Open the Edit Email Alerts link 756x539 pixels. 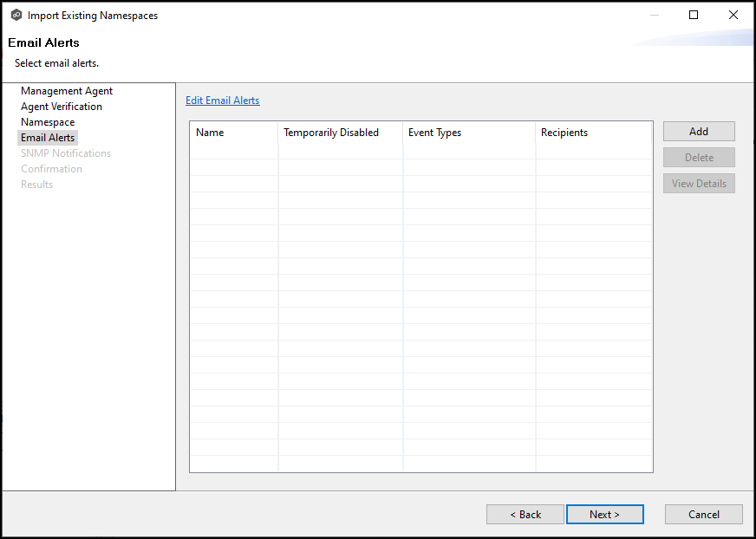[x=222, y=101]
